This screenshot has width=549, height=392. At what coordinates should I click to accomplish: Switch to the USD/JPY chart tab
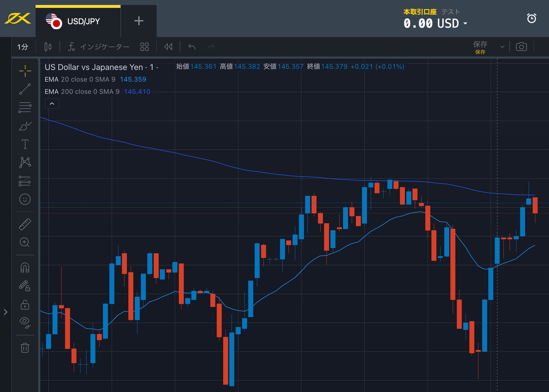78,21
